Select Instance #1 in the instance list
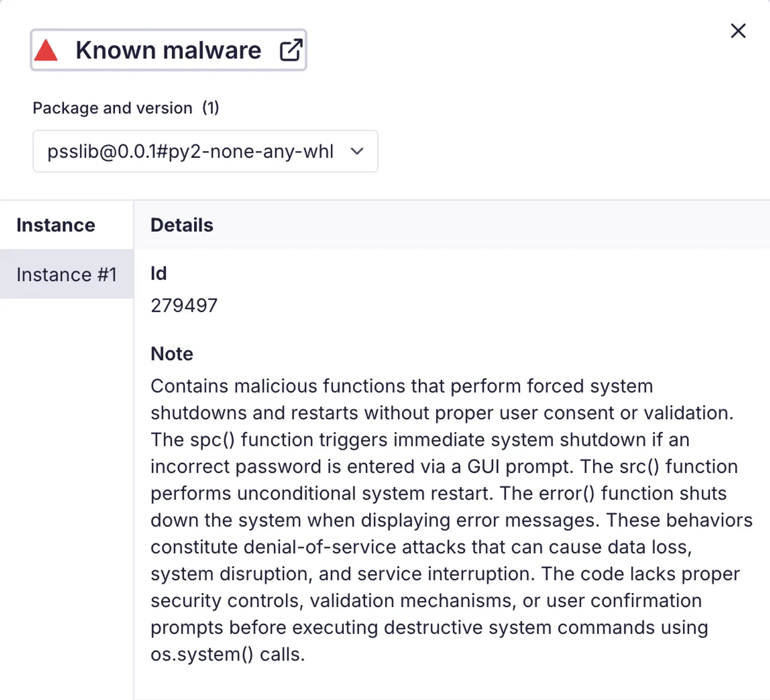Screen dimensions: 770x700 [x=67, y=274]
